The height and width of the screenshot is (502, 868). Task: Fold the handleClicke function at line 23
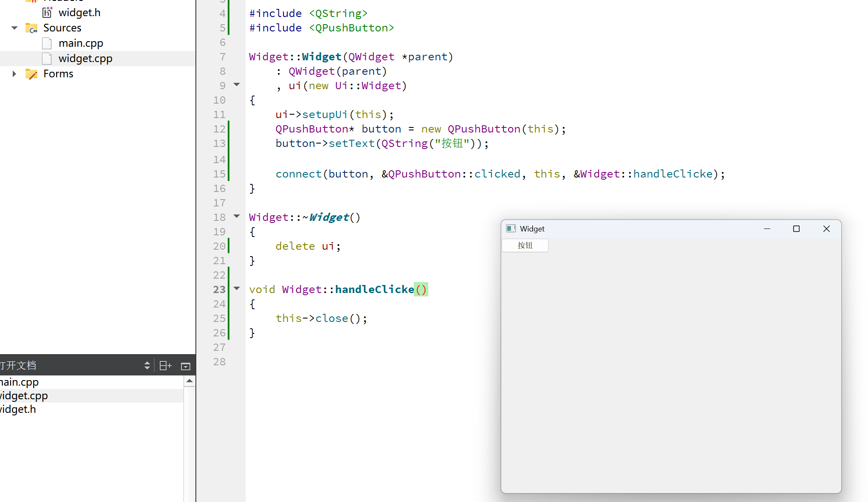point(237,289)
